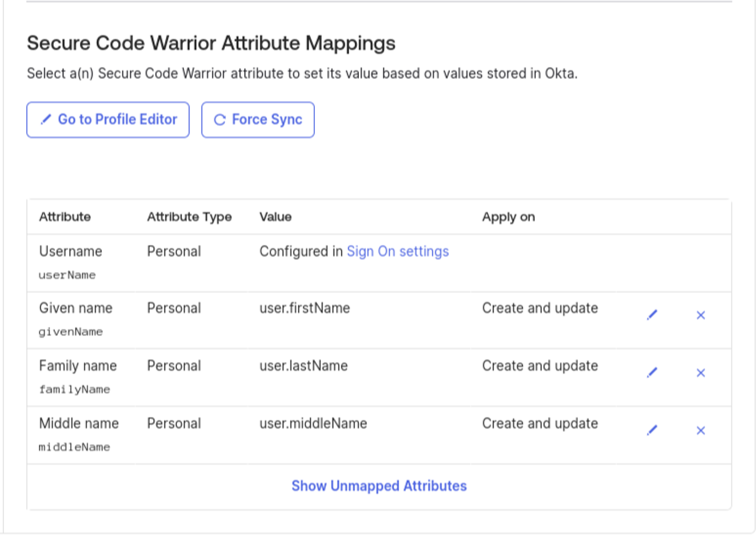The image size is (756, 550).
Task: Remove the Middle name mapping
Action: pos(701,430)
